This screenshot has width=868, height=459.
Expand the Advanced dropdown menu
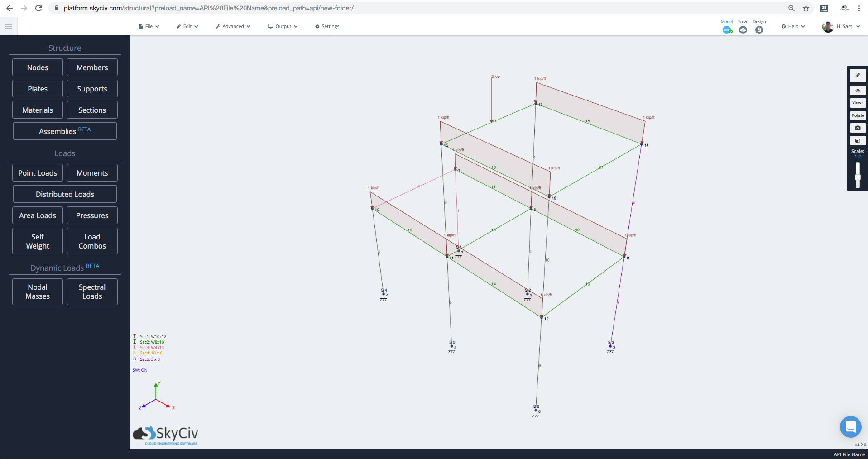[x=233, y=26]
